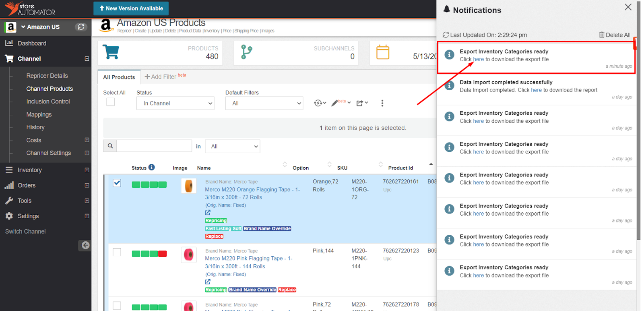Go to Repricer Details

click(47, 76)
